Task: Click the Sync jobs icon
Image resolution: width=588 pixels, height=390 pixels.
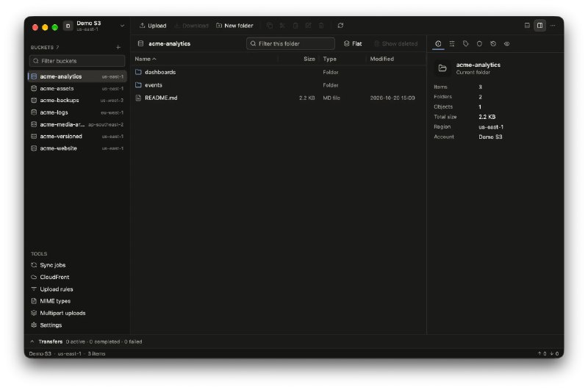Action: click(x=34, y=265)
